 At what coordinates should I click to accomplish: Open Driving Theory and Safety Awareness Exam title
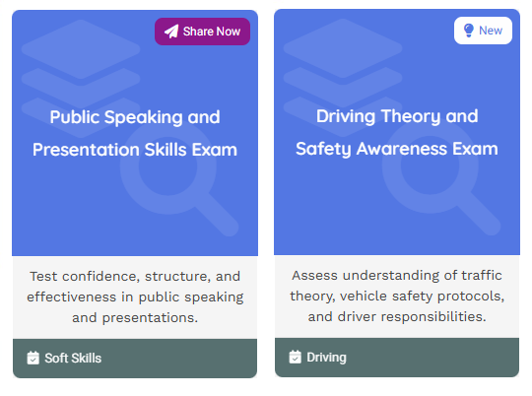pyautogui.click(x=397, y=132)
